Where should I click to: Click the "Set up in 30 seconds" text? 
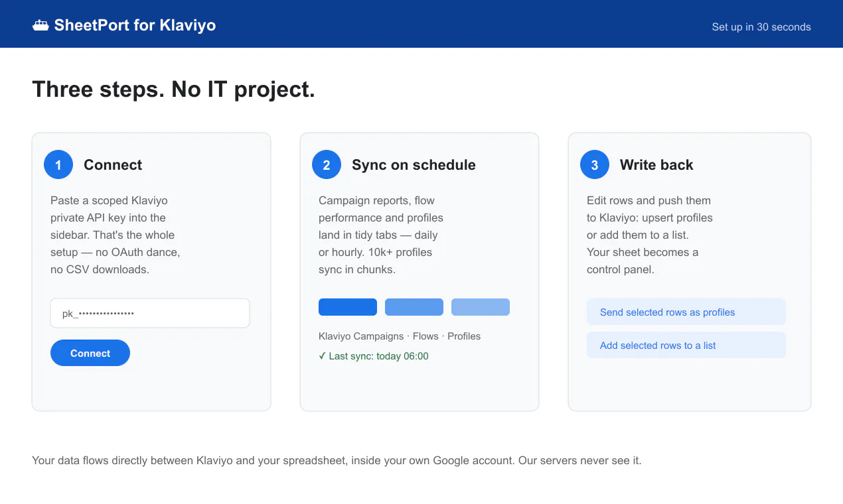click(x=761, y=27)
